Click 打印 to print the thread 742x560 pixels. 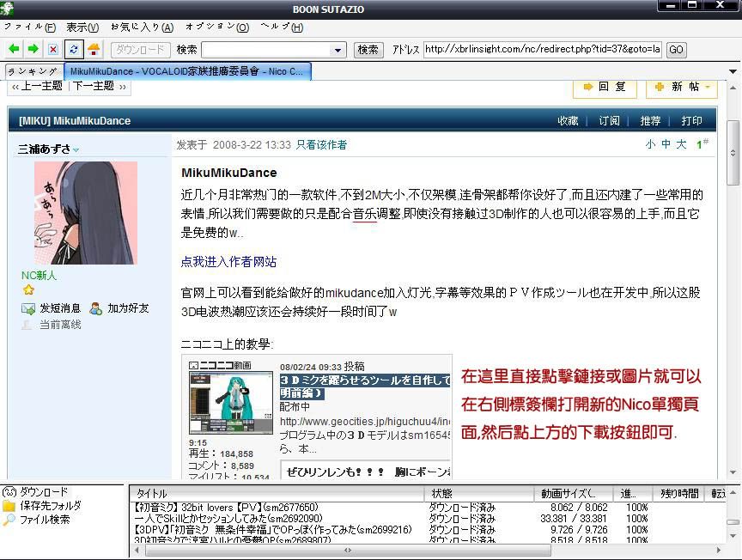(x=691, y=121)
